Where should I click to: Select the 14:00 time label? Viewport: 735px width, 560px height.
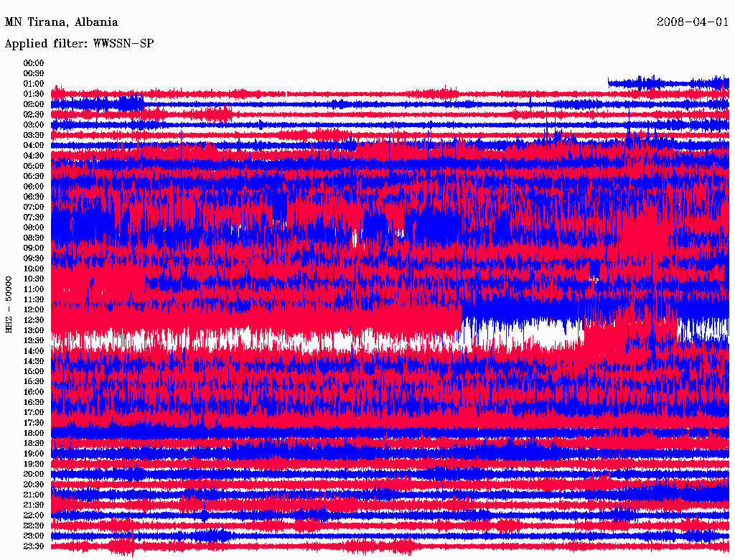[33, 351]
